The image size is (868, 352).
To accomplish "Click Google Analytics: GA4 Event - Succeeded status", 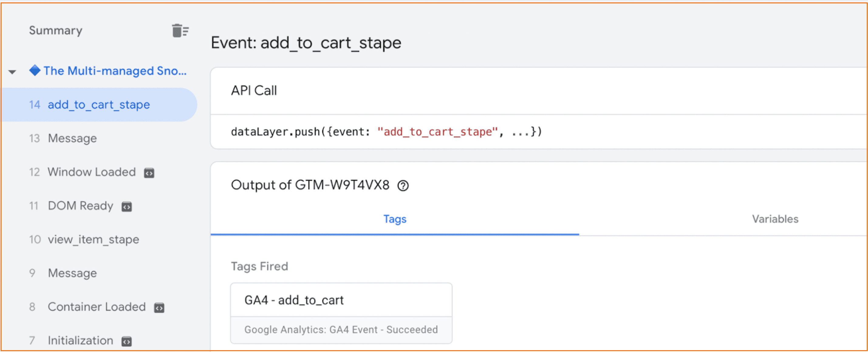I will click(x=341, y=330).
